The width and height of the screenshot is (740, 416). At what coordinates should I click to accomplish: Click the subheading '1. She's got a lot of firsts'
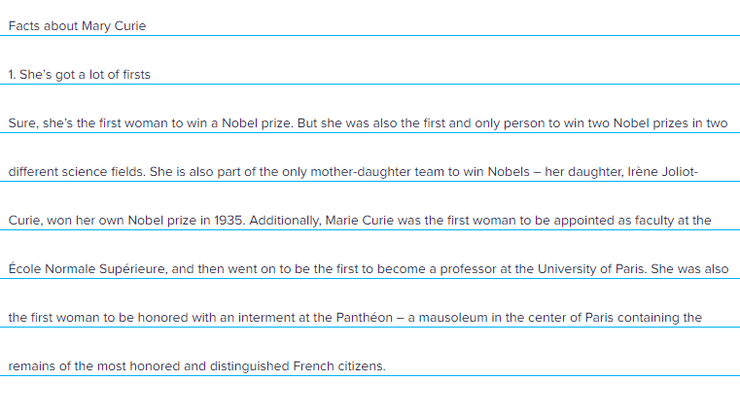79,75
